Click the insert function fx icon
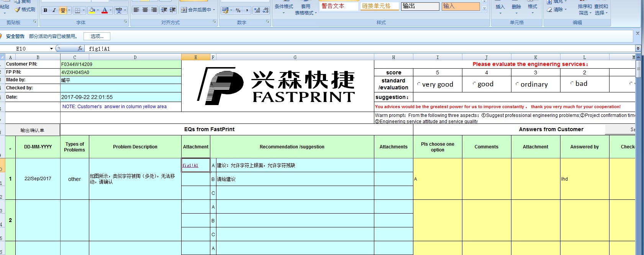The height and width of the screenshot is (255, 644). pos(80,48)
